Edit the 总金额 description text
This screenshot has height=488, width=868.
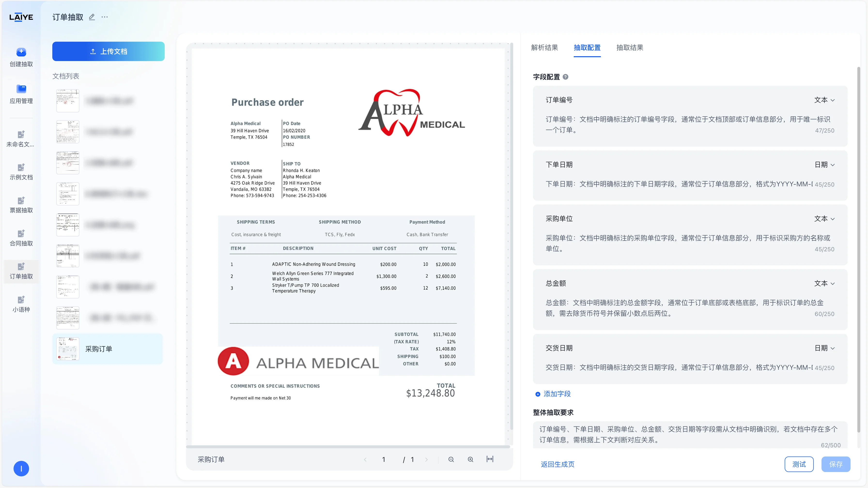pos(684,308)
